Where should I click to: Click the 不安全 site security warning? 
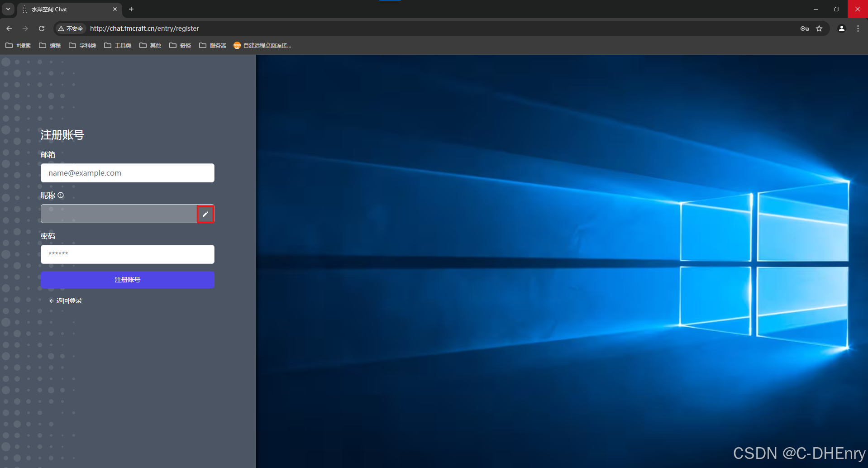click(71, 29)
